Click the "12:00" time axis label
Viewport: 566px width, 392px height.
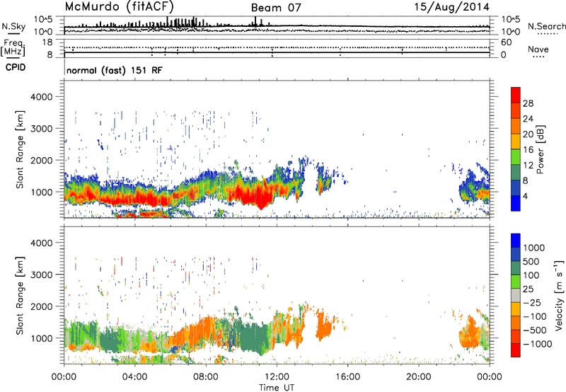(x=277, y=377)
